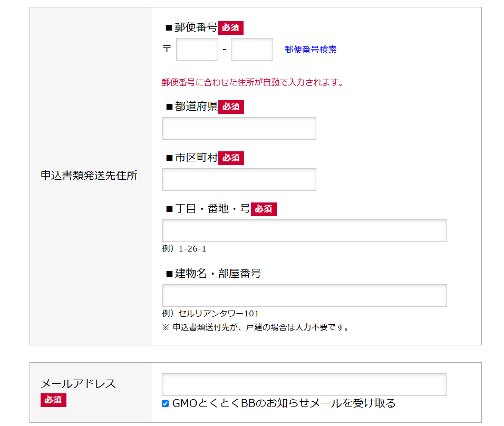Click into the 市区町村 text field
The width and height of the screenshot is (504, 426).
(x=239, y=180)
